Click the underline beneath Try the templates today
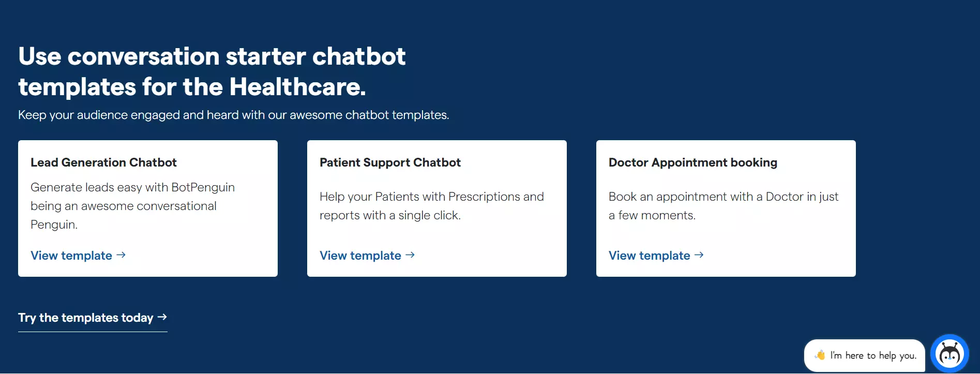 pos(93,332)
